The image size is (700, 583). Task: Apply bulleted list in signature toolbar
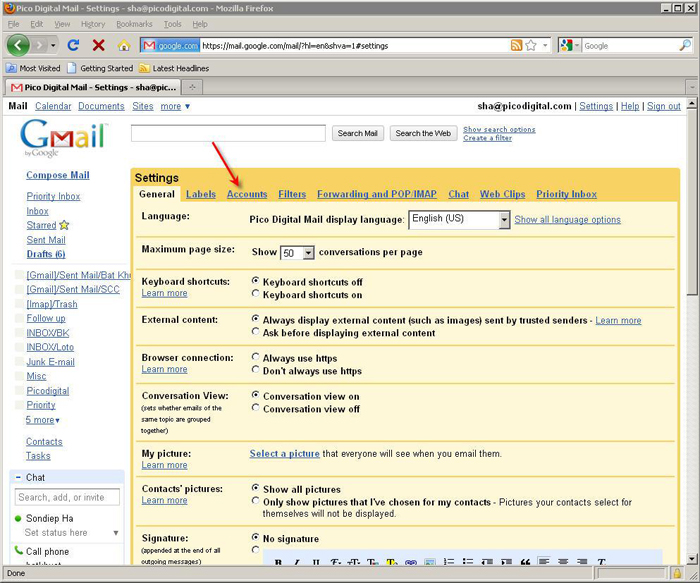467,562
